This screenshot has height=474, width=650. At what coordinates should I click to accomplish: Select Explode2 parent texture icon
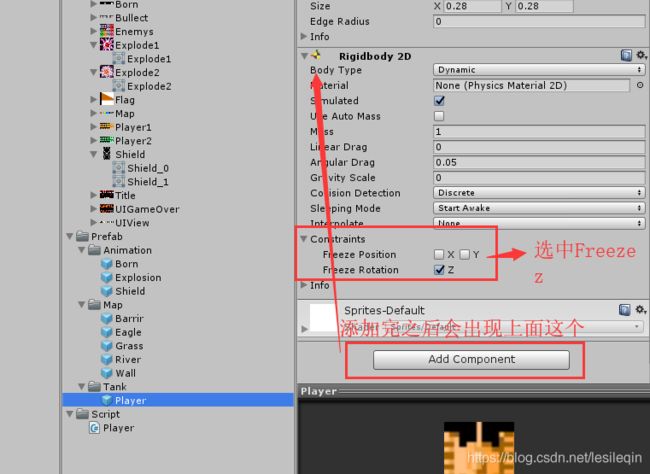107,72
